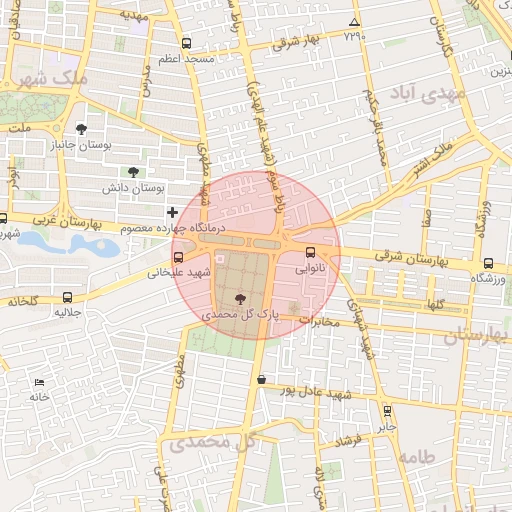
Task: Select the بهارستان شرقی street label
Action: [411, 259]
